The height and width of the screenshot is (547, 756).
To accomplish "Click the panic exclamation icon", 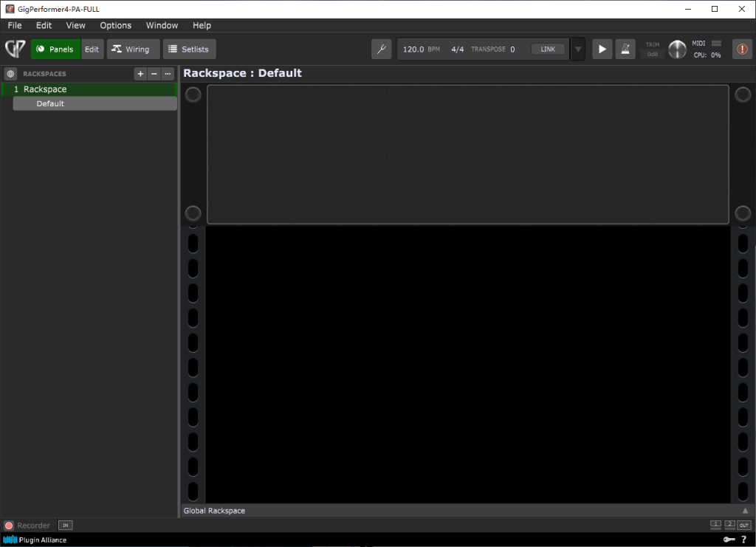I will pyautogui.click(x=742, y=49).
